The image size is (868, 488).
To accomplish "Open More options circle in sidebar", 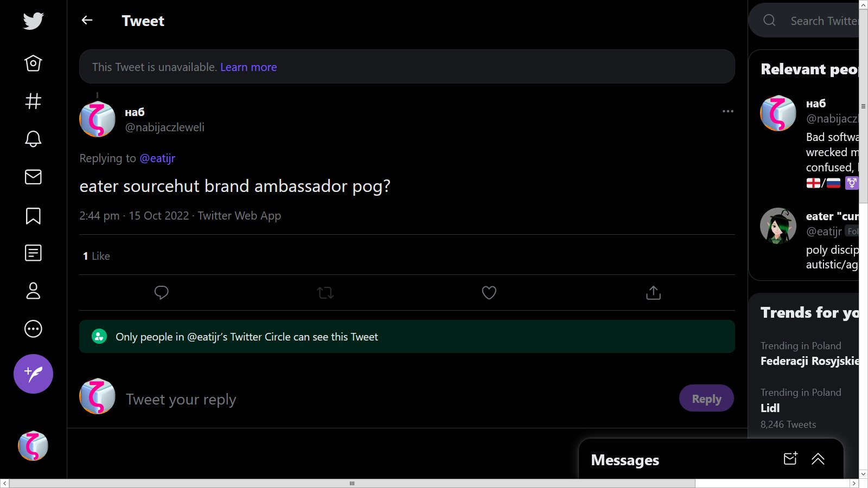I will coord(33,329).
